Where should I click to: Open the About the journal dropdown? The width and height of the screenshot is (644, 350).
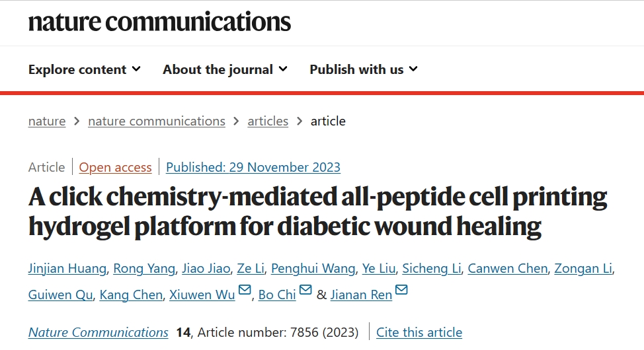(x=225, y=69)
